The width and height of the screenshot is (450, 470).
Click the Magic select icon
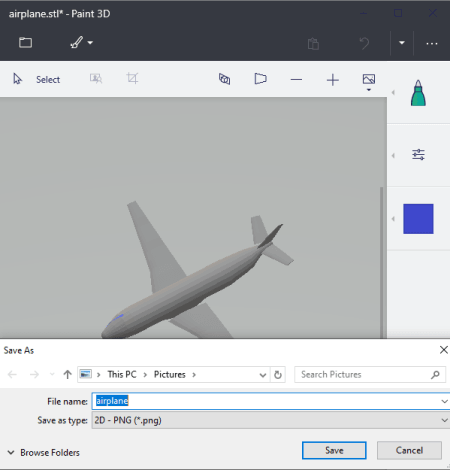tap(96, 79)
